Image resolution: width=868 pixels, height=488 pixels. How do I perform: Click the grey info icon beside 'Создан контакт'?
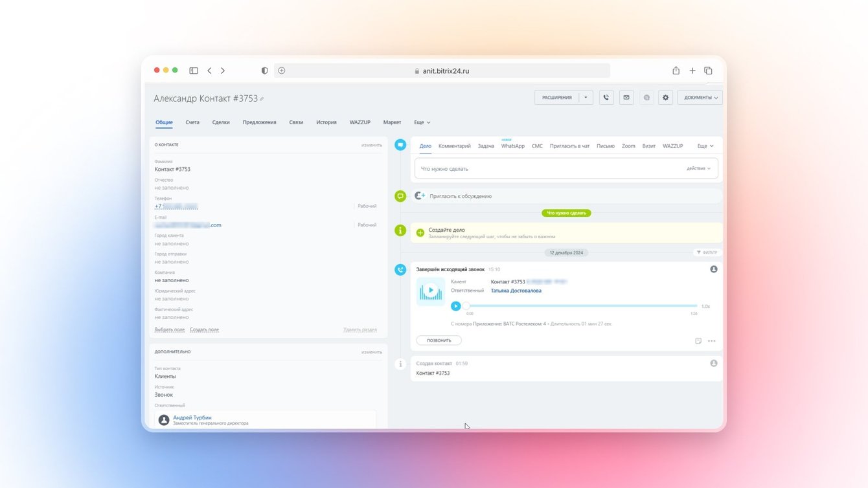(x=400, y=364)
